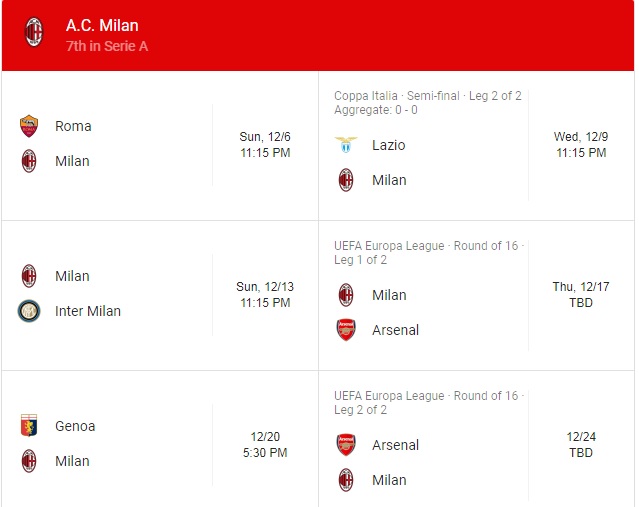This screenshot has width=639, height=507.
Task: Open the 7th in Serie A standing
Action: pos(107,46)
